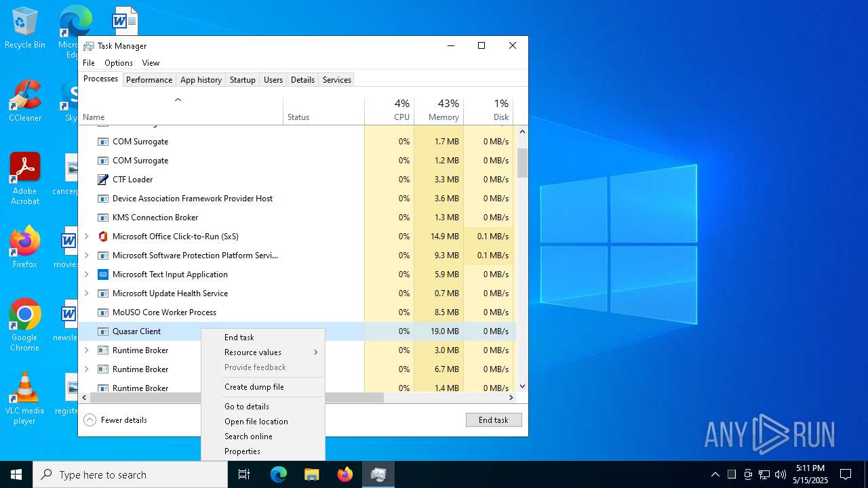The height and width of the screenshot is (488, 868).
Task: Click the network icon in system tray
Action: 764,474
